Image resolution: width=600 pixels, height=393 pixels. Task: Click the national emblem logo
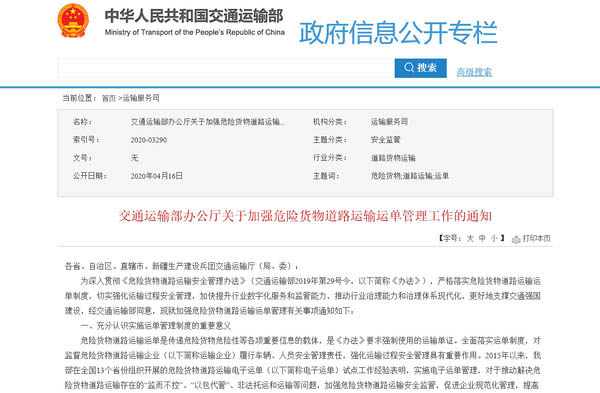[73, 21]
